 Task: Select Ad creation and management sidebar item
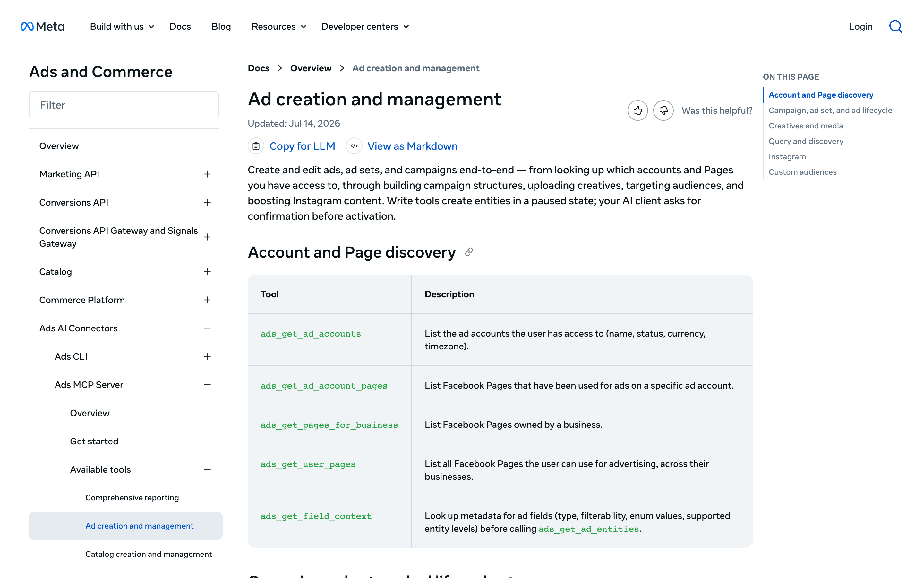(x=126, y=526)
